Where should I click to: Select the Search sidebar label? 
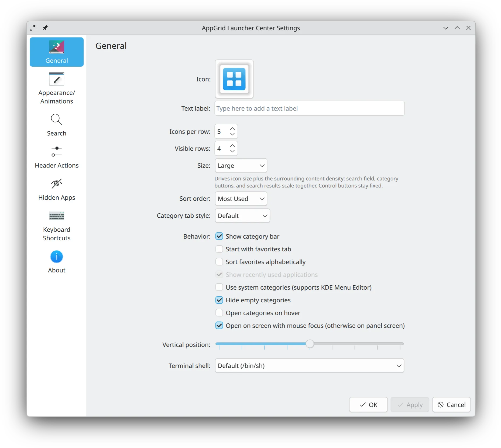click(x=57, y=133)
